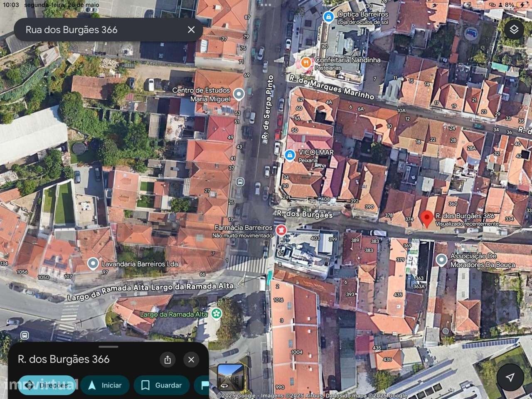The height and width of the screenshot is (399, 532).
Task: Tap the Lavandaria Barreiros Lda icon
Action: (92, 264)
